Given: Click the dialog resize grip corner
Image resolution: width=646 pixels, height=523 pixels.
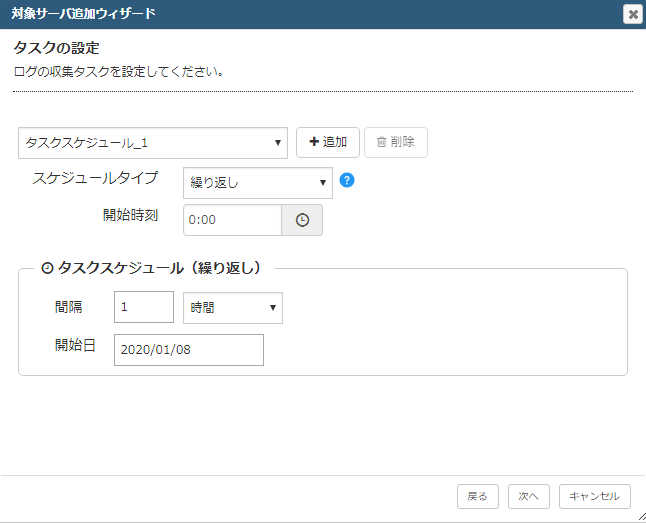Looking at the screenshot, I should click(642, 517).
